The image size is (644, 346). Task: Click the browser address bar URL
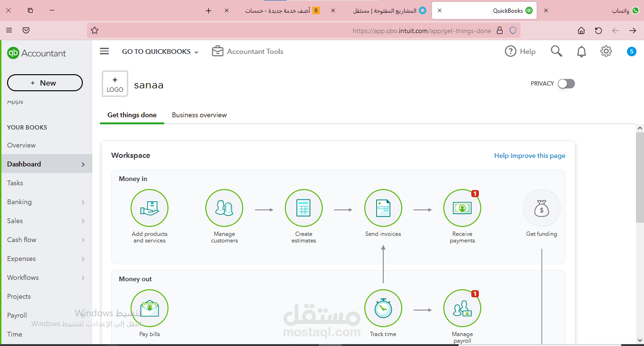422,31
